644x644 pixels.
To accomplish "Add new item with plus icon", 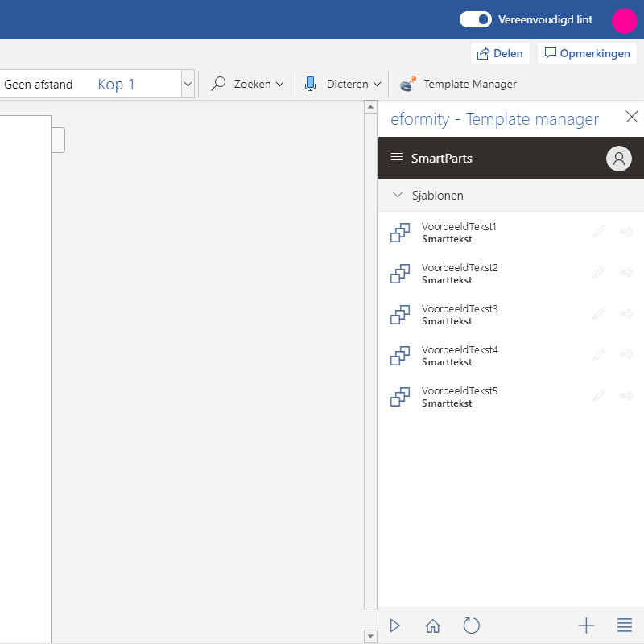I will [x=586, y=625].
